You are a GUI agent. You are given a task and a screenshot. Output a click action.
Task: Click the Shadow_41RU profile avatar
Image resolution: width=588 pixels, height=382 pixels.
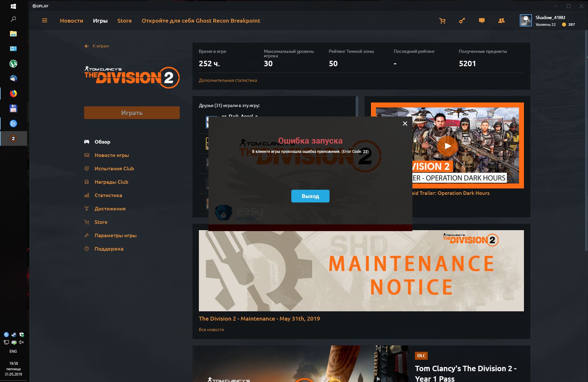click(526, 21)
